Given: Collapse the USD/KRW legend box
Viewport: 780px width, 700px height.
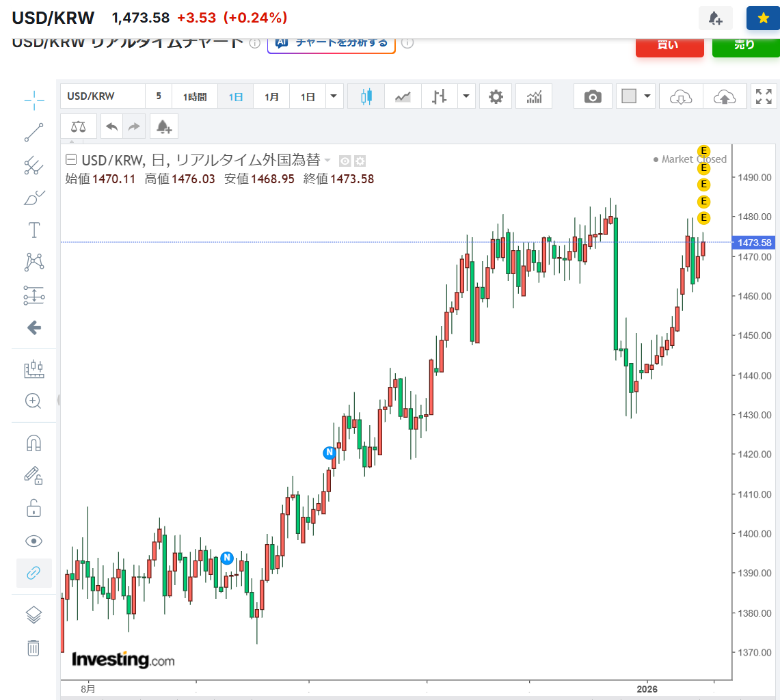Looking at the screenshot, I should 71,161.
